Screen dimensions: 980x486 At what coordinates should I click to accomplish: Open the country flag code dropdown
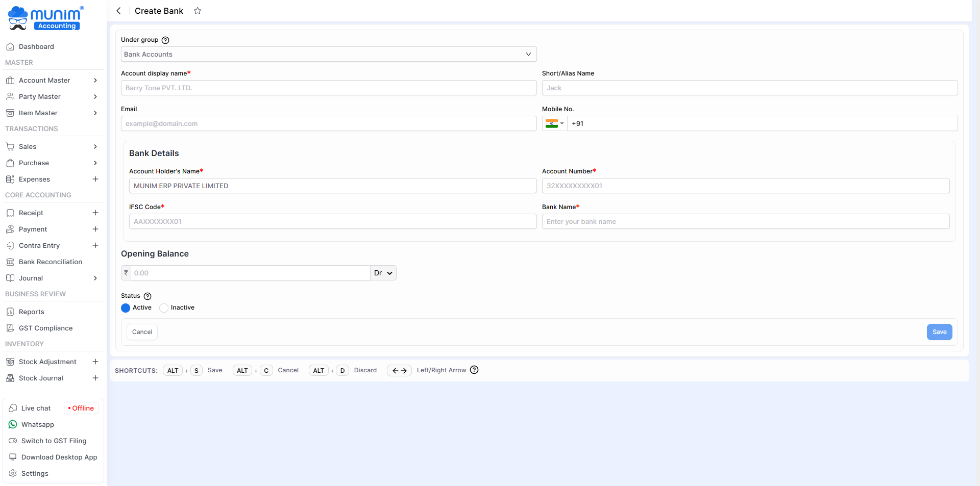pyautogui.click(x=554, y=123)
